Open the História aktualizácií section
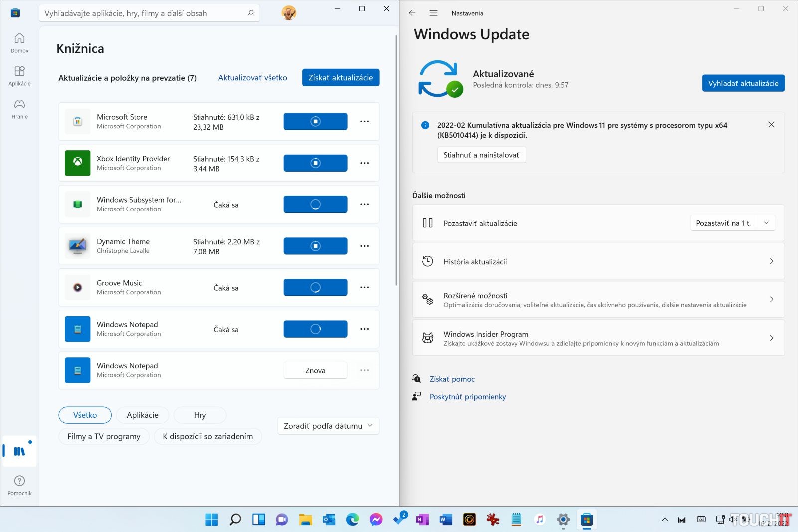Screen dimensions: 798x532 (598, 261)
